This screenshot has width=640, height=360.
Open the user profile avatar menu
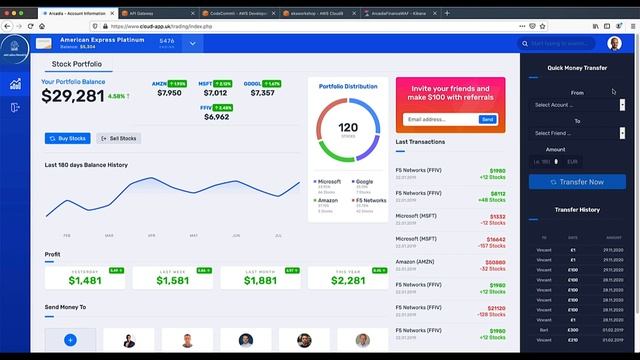point(614,43)
